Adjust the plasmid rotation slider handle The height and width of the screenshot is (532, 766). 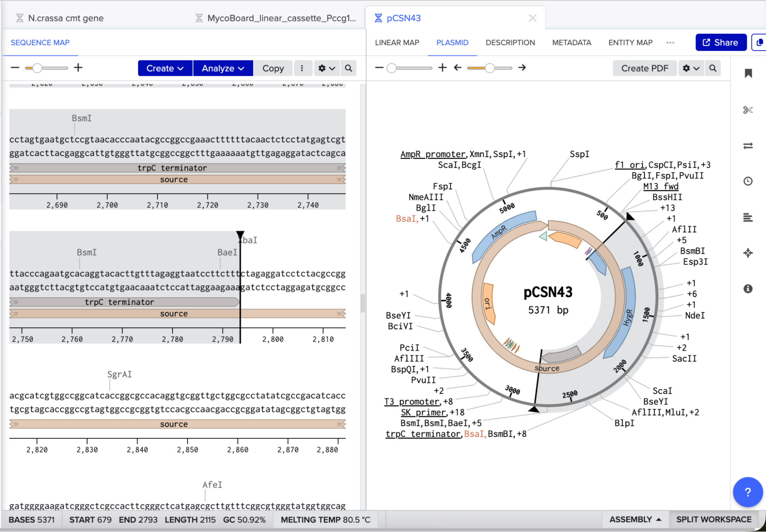coord(490,68)
